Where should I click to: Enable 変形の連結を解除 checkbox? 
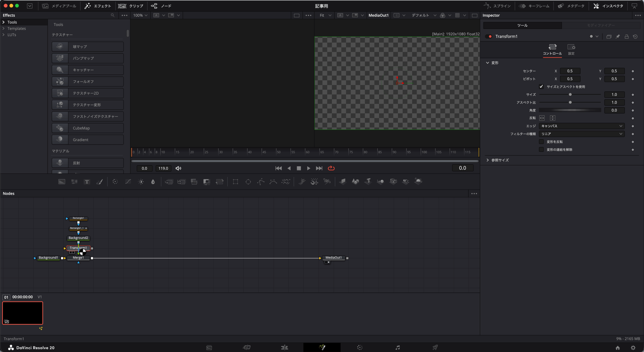[x=541, y=149]
